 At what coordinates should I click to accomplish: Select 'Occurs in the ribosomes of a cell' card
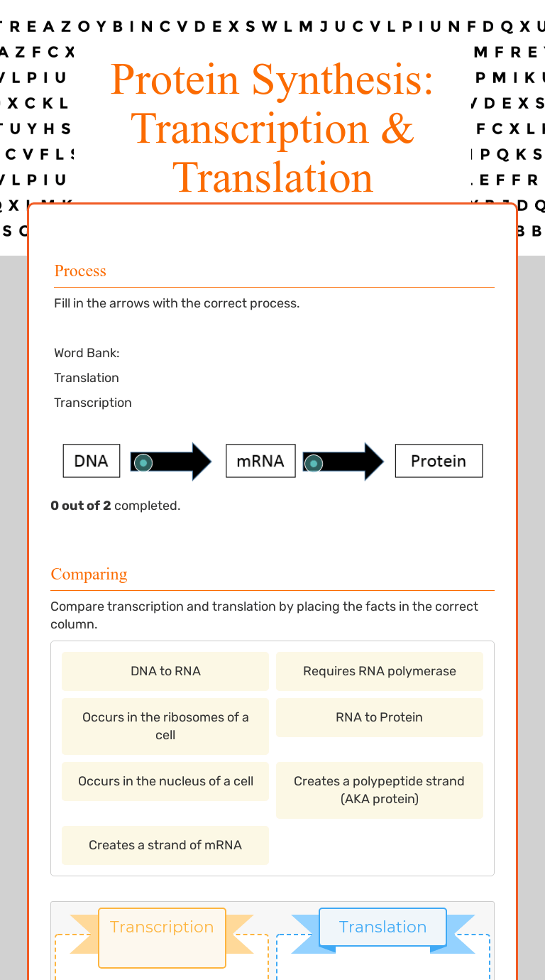coord(165,726)
